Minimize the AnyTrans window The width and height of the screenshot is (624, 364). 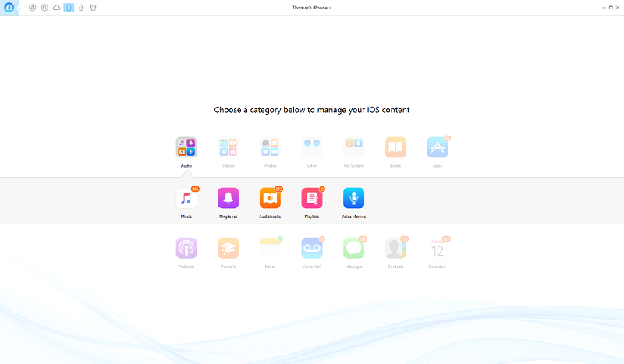(604, 8)
